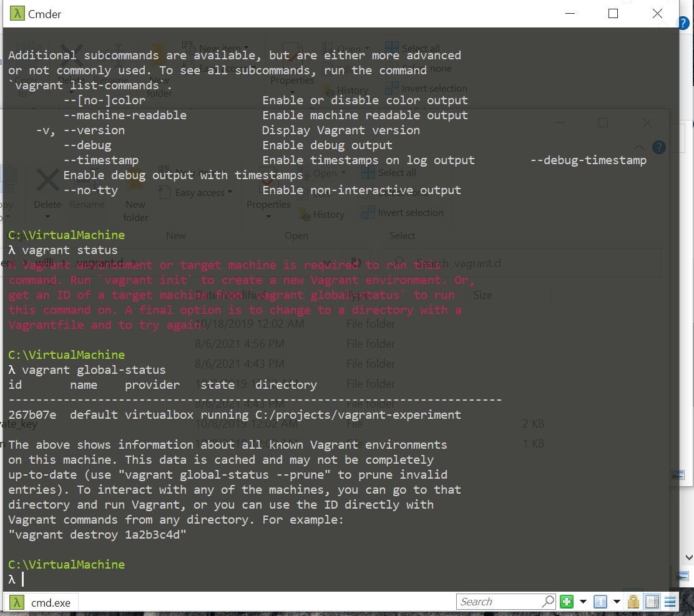Screen dimensions: 694x616
Task: Toggle the alternative panel view icon
Action: tap(652, 602)
